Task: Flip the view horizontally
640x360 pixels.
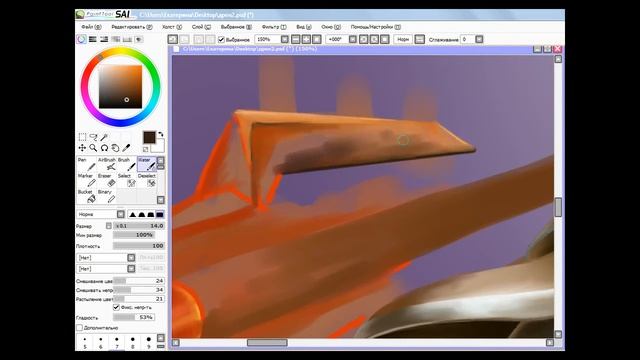Action: pos(420,39)
